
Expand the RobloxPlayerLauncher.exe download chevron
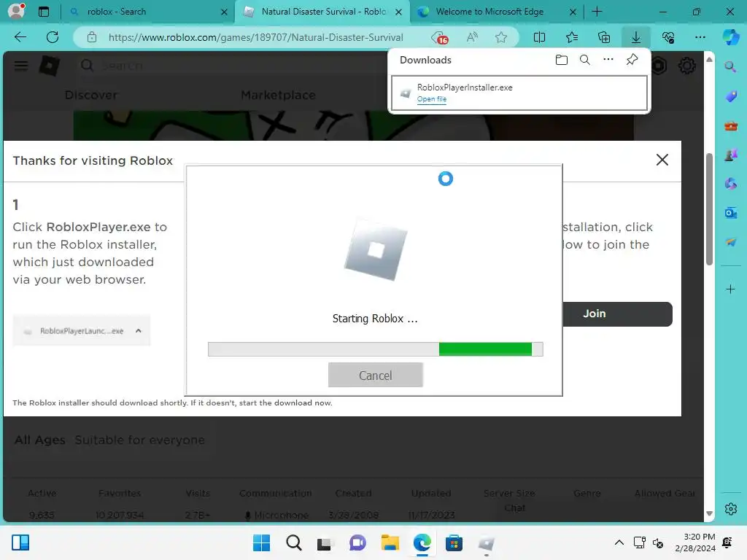138,330
